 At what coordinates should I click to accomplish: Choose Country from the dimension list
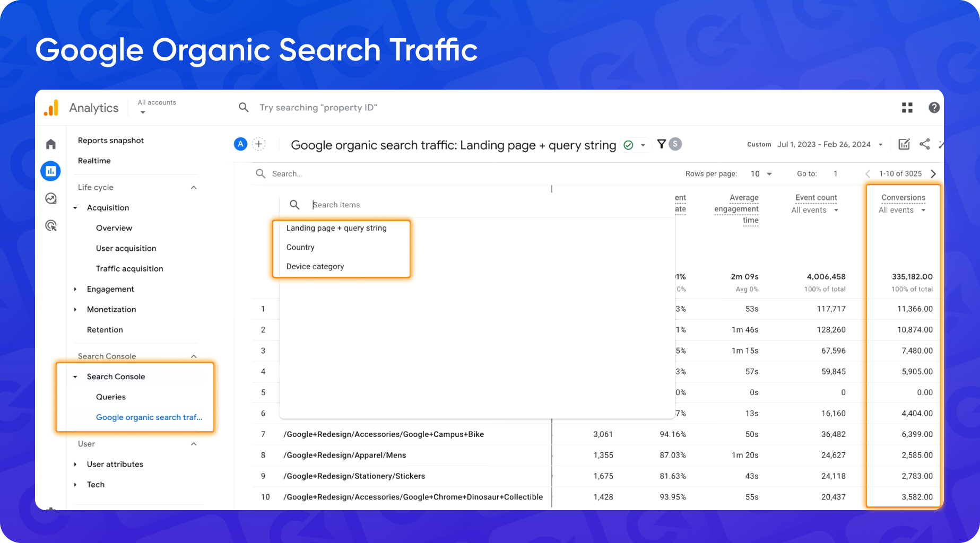[300, 247]
